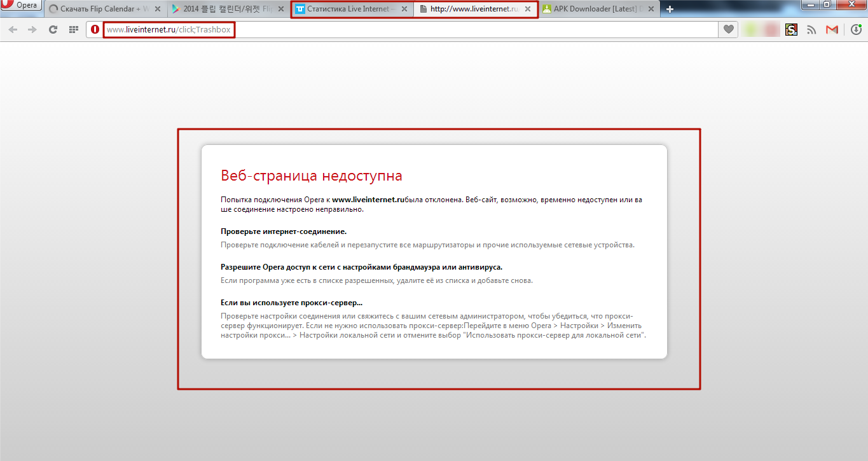
Task: Go back to the previous page
Action: [13, 29]
